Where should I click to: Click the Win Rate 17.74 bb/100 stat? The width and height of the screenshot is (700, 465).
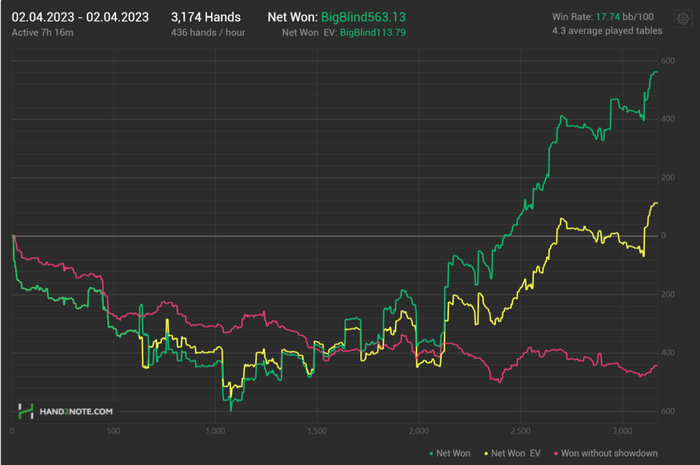(x=603, y=17)
